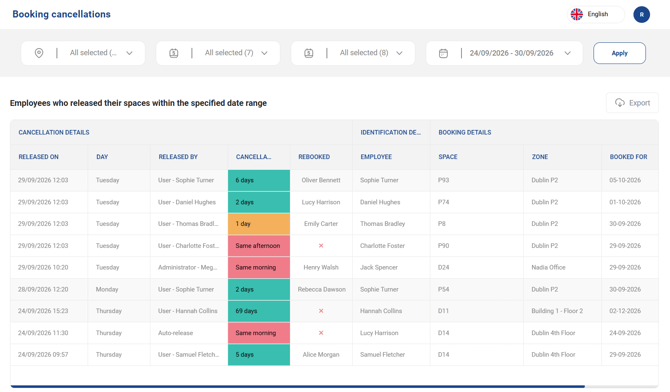Image resolution: width=670 pixels, height=392 pixels.
Task: Click red X in Lucy Harrison Auto-release row
Action: tap(321, 333)
